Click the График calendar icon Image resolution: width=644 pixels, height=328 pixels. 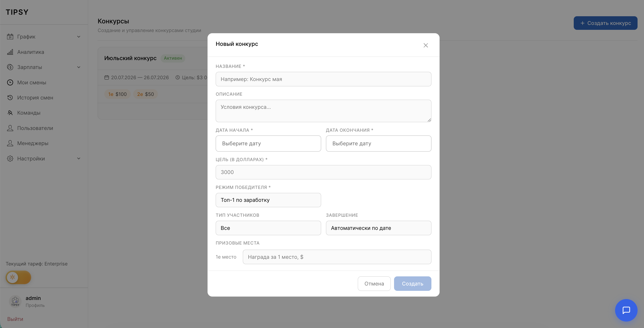coord(10,37)
